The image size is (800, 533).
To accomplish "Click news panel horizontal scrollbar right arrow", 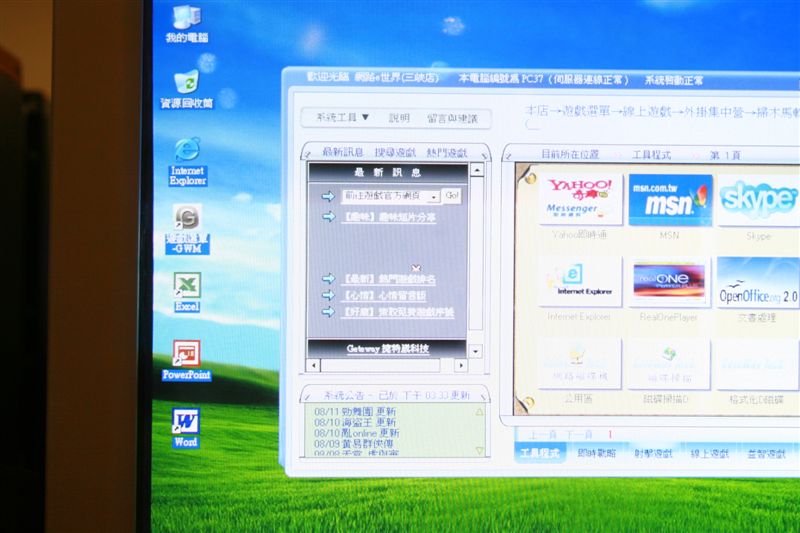I will point(461,365).
